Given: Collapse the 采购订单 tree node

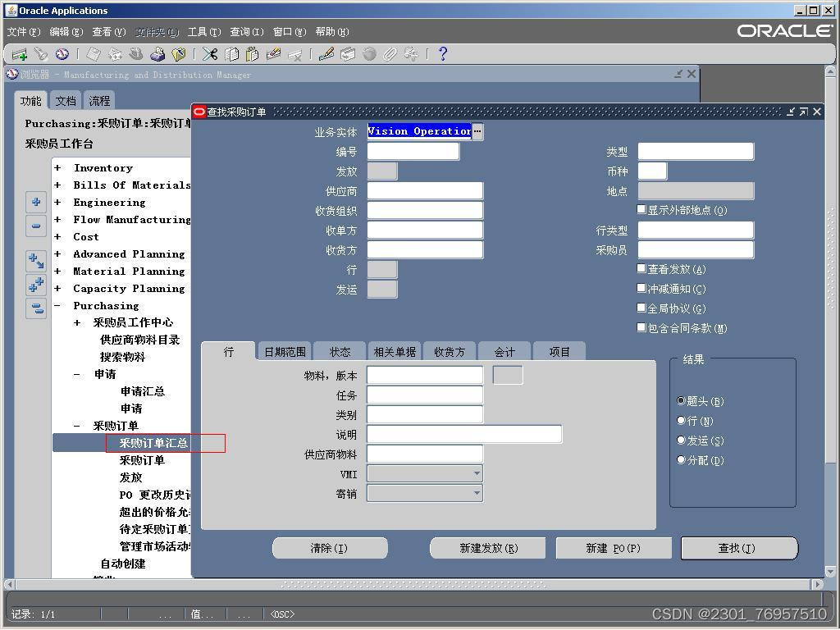Looking at the screenshot, I should (x=77, y=426).
